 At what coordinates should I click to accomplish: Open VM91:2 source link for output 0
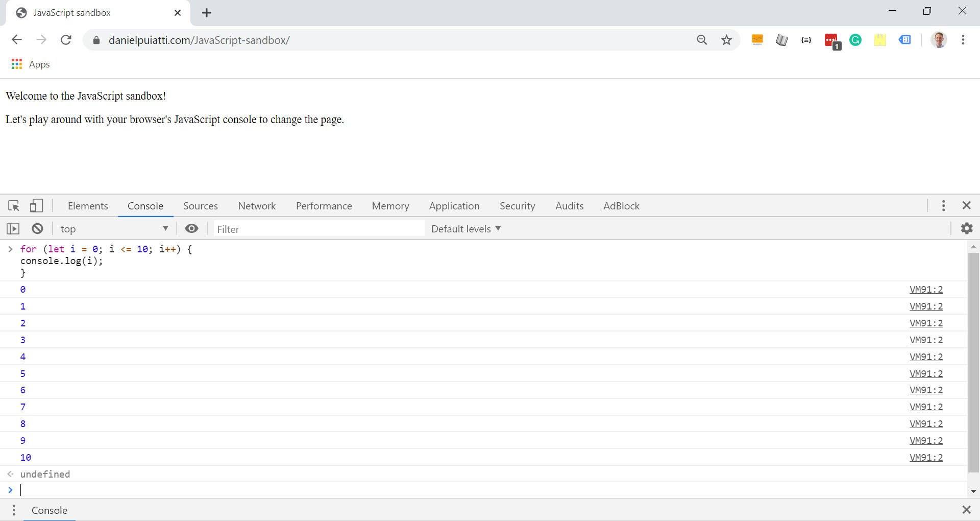[926, 290]
